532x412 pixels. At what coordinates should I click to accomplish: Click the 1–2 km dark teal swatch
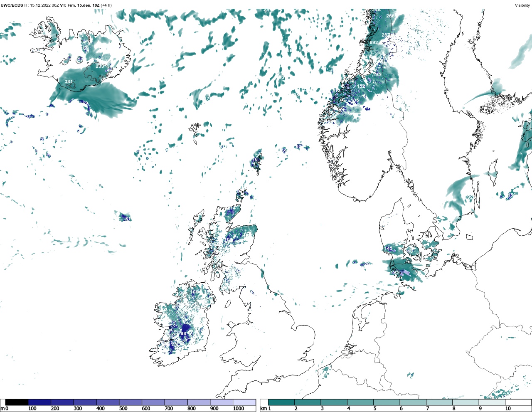click(x=281, y=402)
